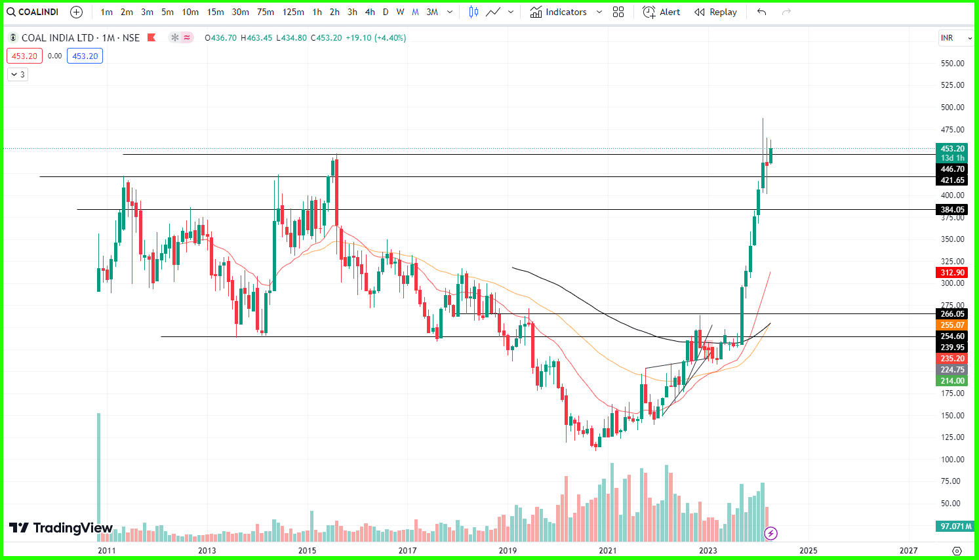Viewport: 979px width, 560px height.
Task: Expand chart style dropdown arrow
Action: tap(511, 12)
